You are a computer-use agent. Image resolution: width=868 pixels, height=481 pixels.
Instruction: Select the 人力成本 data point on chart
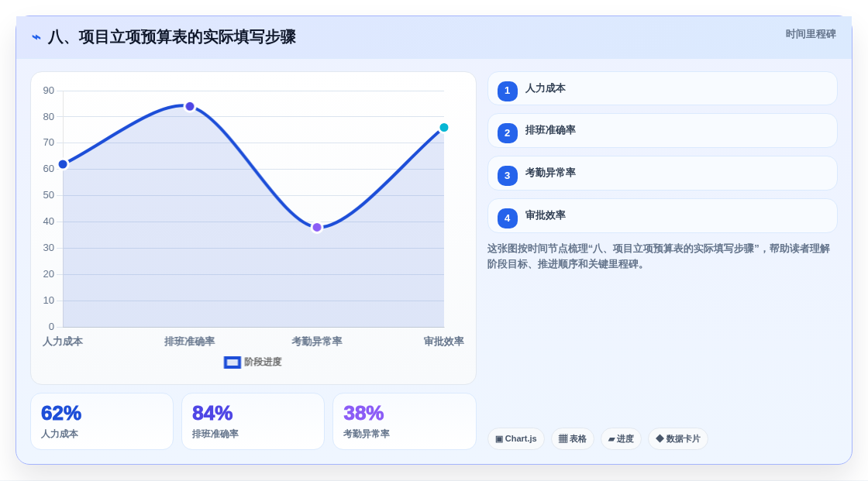point(63,164)
